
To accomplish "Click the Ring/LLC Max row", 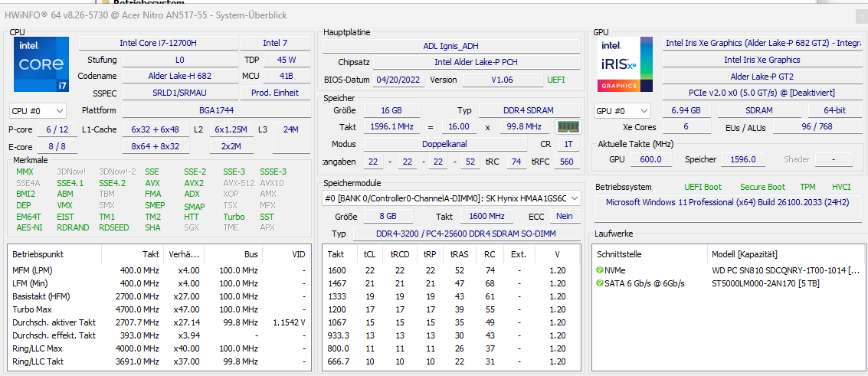I will [x=159, y=348].
